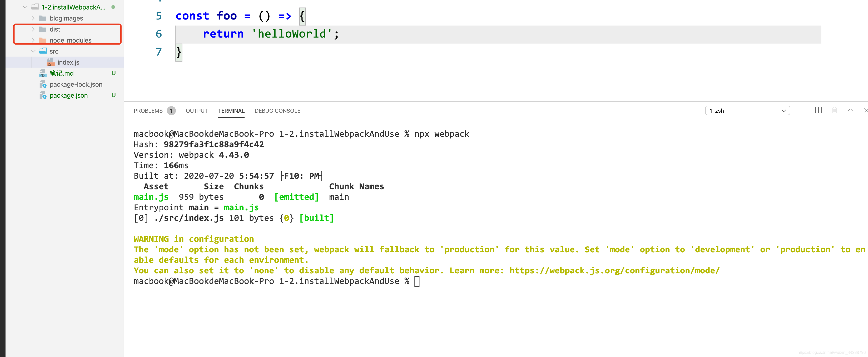Click the src open-folder icon
868x357 pixels.
click(43, 51)
